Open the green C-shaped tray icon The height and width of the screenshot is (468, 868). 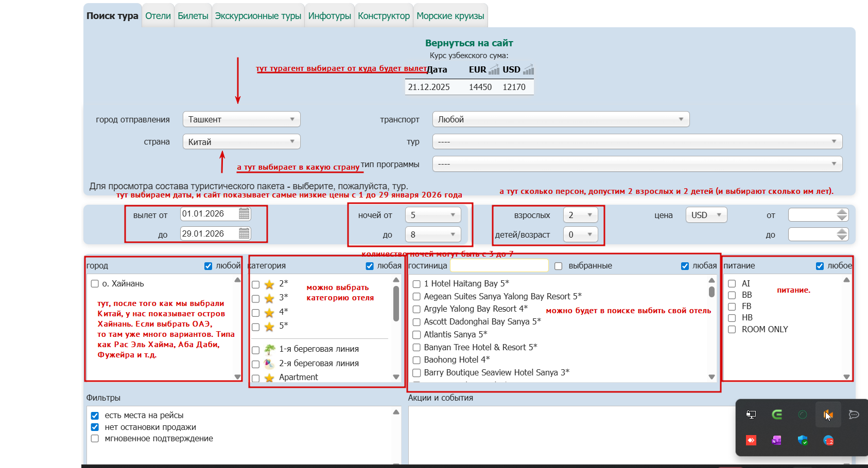[x=777, y=415]
